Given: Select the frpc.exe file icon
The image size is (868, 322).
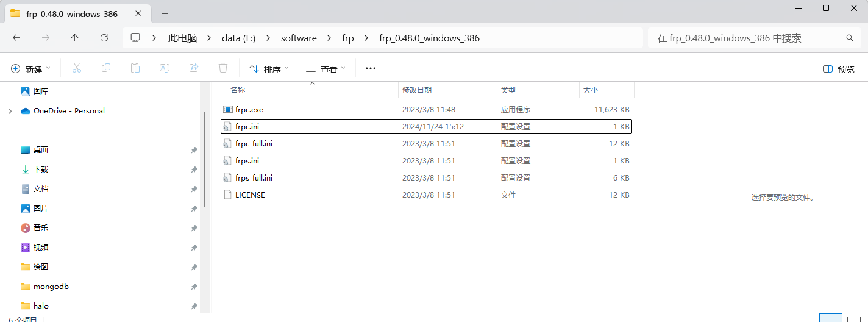Looking at the screenshot, I should (228, 110).
